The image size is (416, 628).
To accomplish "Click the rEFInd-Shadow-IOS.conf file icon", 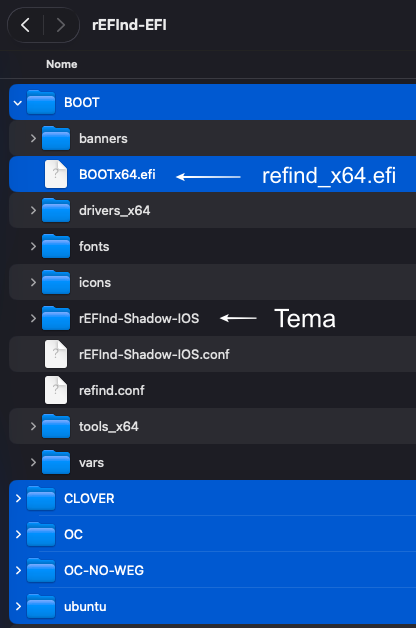I will coord(56,354).
